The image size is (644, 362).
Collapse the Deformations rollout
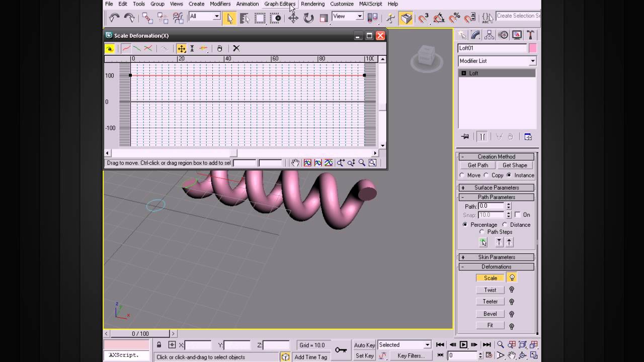click(496, 266)
